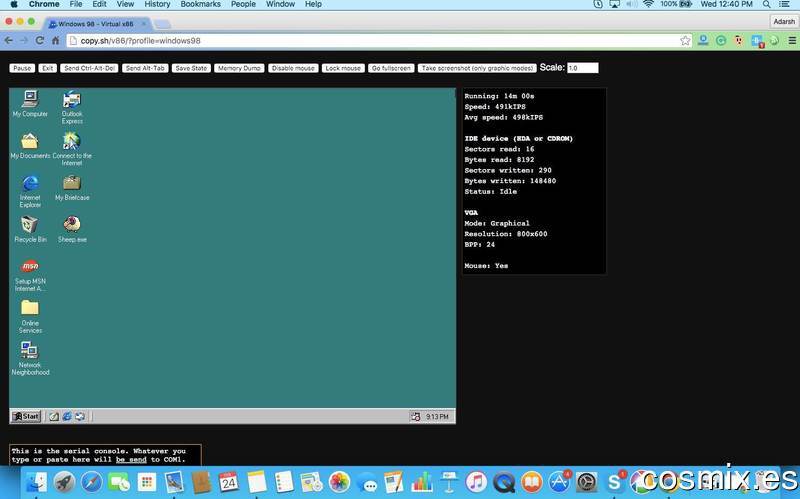800x499 pixels.
Task: Open the Window menu
Action: 280,4
